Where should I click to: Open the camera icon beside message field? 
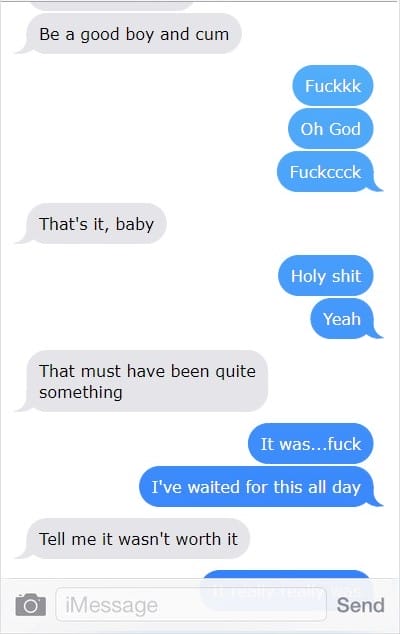[x=31, y=605]
